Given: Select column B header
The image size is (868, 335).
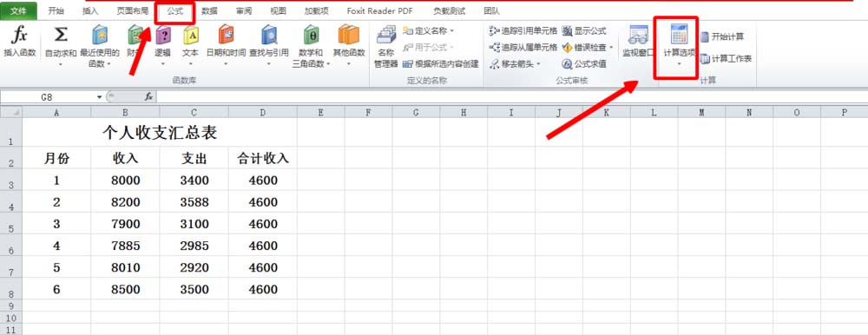Looking at the screenshot, I should click(125, 113).
